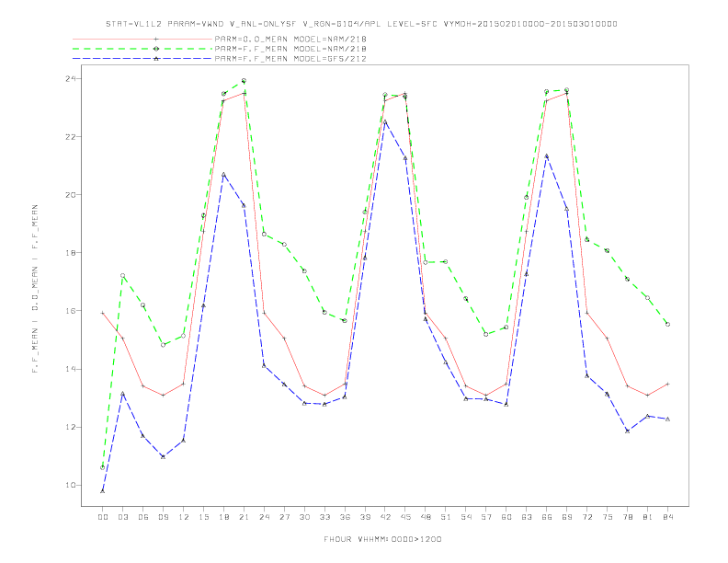Click red observed plus data point at hour 00
Screen dimensions: 728x563
point(103,313)
